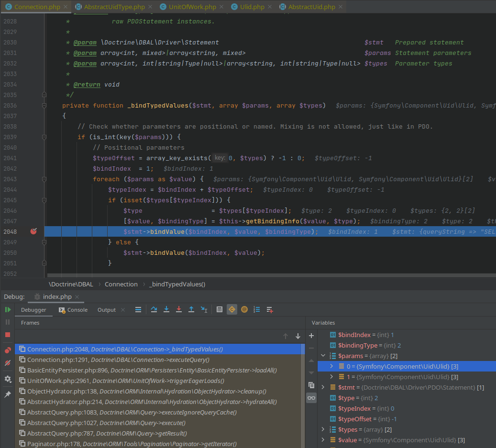Image resolution: width=496 pixels, height=448 pixels.
Task: Remove watch with the minus icon
Action: point(311,348)
